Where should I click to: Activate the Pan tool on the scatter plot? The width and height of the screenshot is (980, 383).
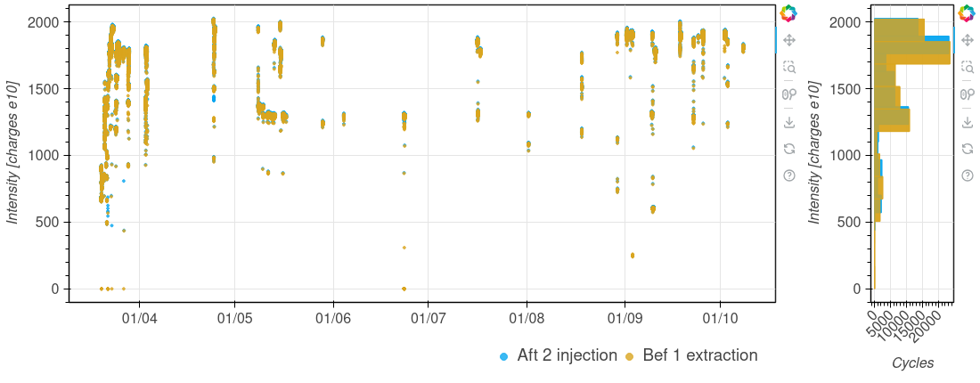(788, 40)
